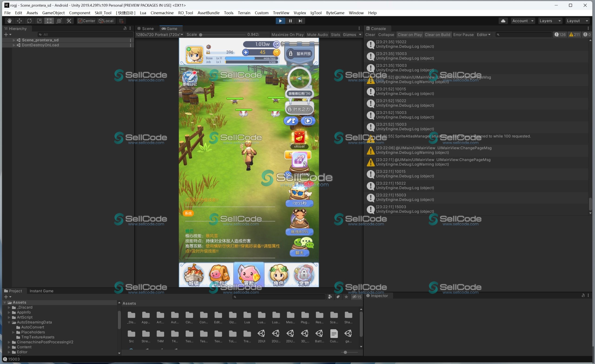Select the 2DUI scene asset

click(x=261, y=336)
